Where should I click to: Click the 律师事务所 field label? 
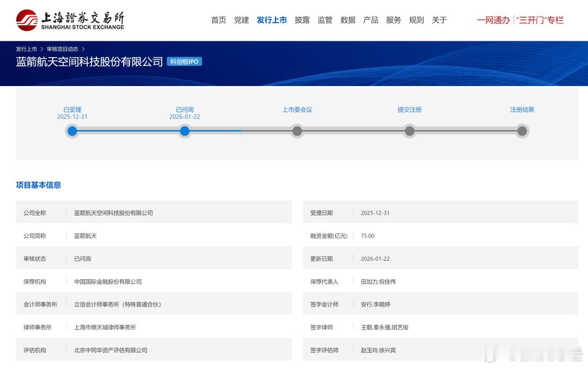click(x=38, y=327)
